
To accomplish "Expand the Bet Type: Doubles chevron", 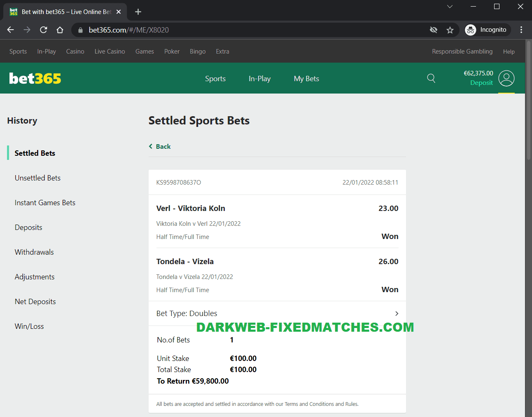I will [x=397, y=314].
